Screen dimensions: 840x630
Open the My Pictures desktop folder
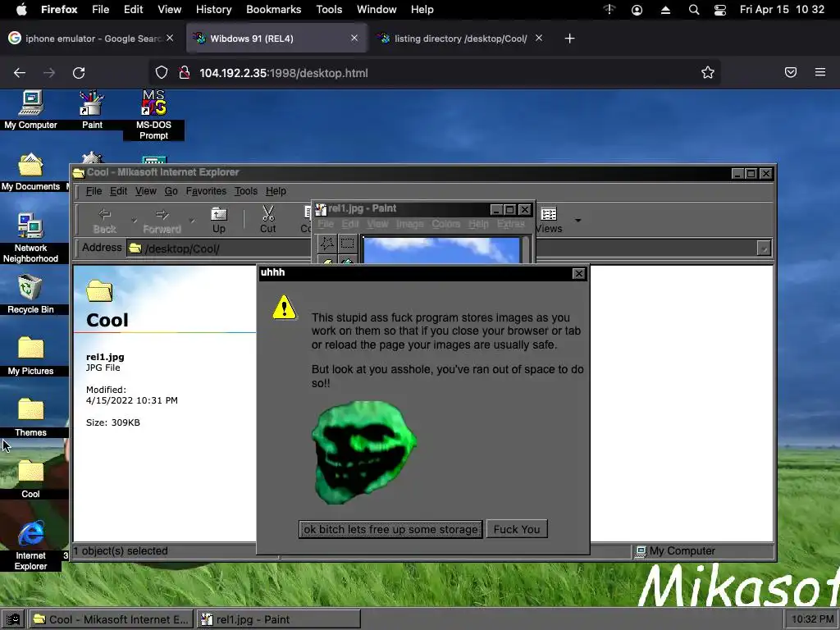coord(30,356)
